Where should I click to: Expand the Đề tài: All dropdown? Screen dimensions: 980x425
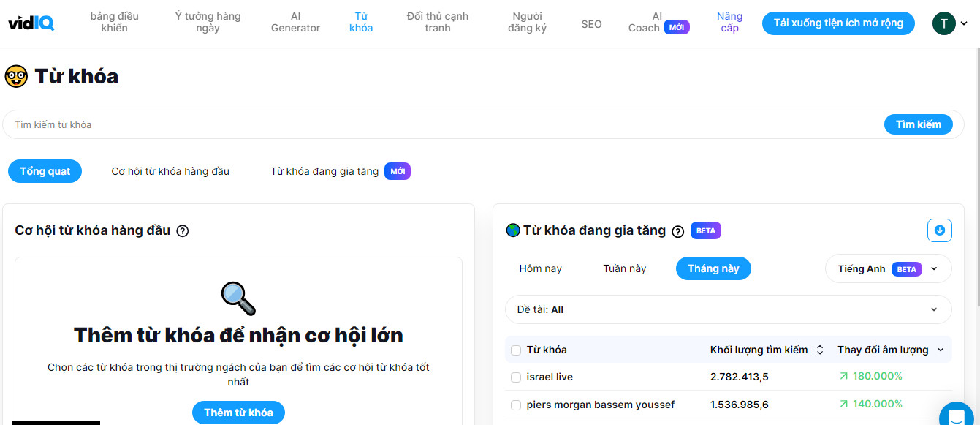[x=729, y=309]
